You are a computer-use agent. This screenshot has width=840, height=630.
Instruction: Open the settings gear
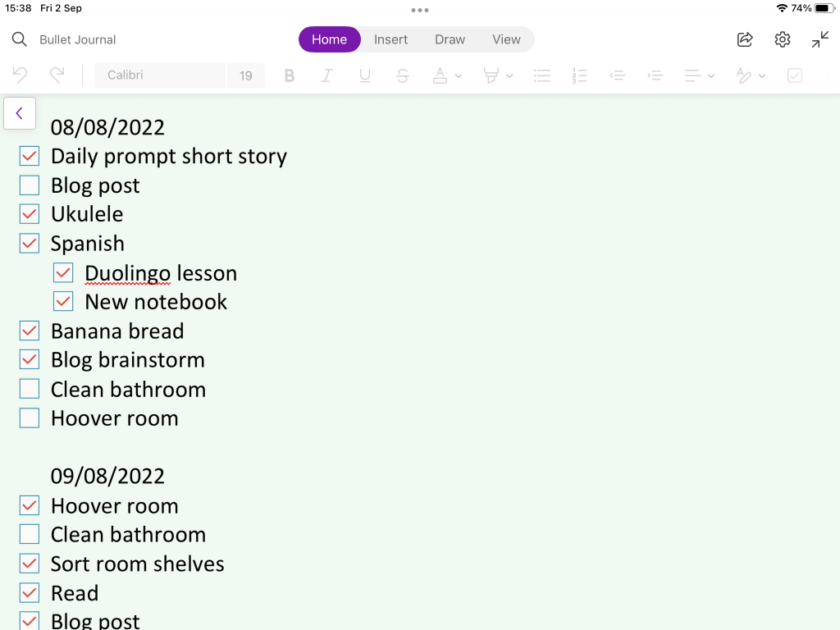pyautogui.click(x=783, y=39)
